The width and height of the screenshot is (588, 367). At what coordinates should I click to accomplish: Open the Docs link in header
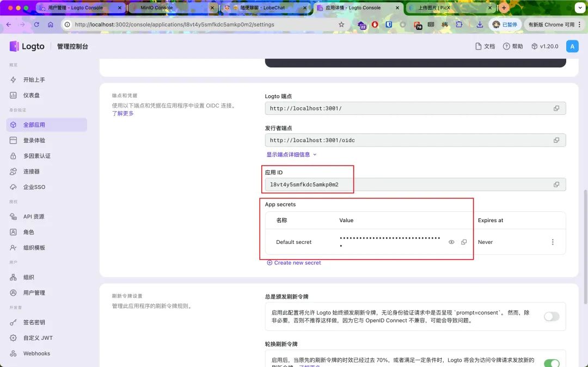pos(485,46)
